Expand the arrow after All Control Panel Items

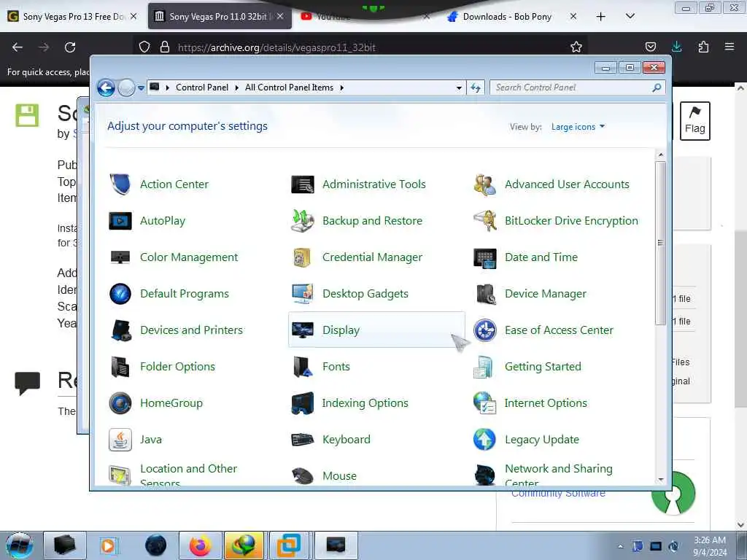pos(341,87)
